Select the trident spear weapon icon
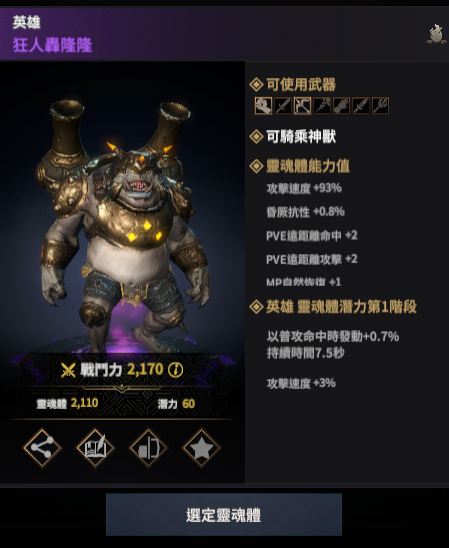 click(381, 106)
